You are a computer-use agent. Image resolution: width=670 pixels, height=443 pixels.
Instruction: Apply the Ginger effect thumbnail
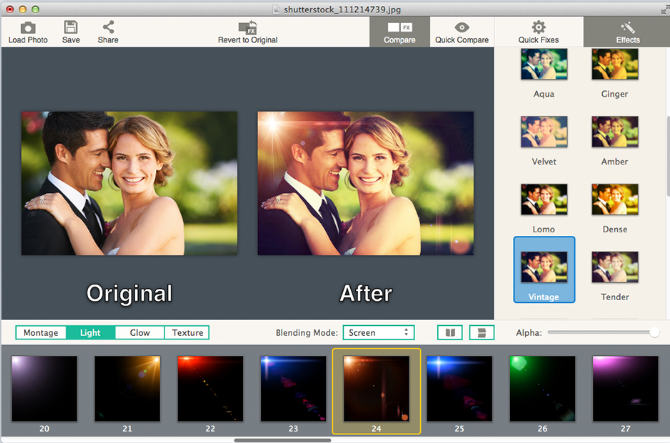tap(615, 64)
